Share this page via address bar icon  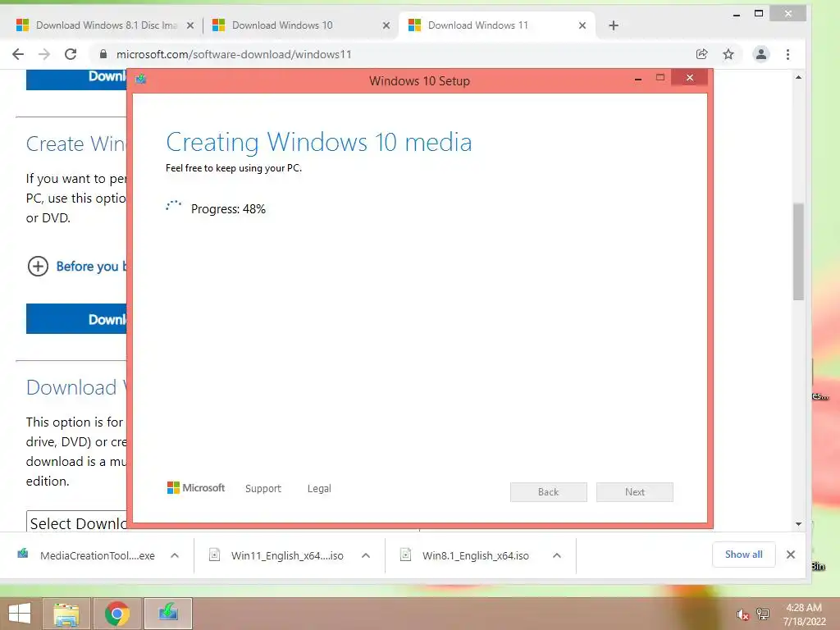pos(702,54)
